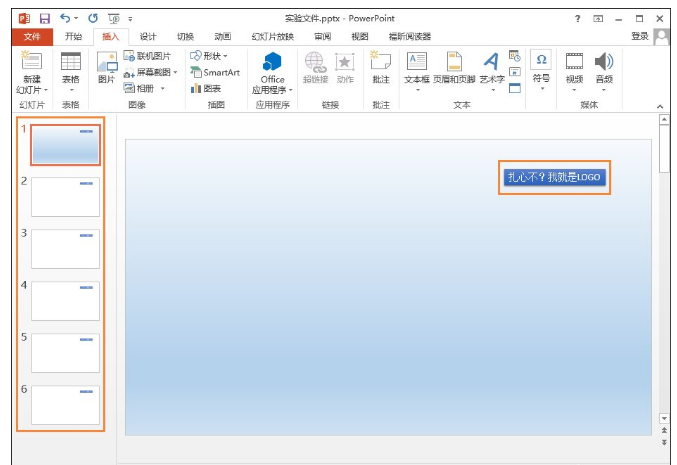This screenshot has height=465, width=677.
Task: Collapse the ribbon with the chevron arrow
Action: pos(660,106)
